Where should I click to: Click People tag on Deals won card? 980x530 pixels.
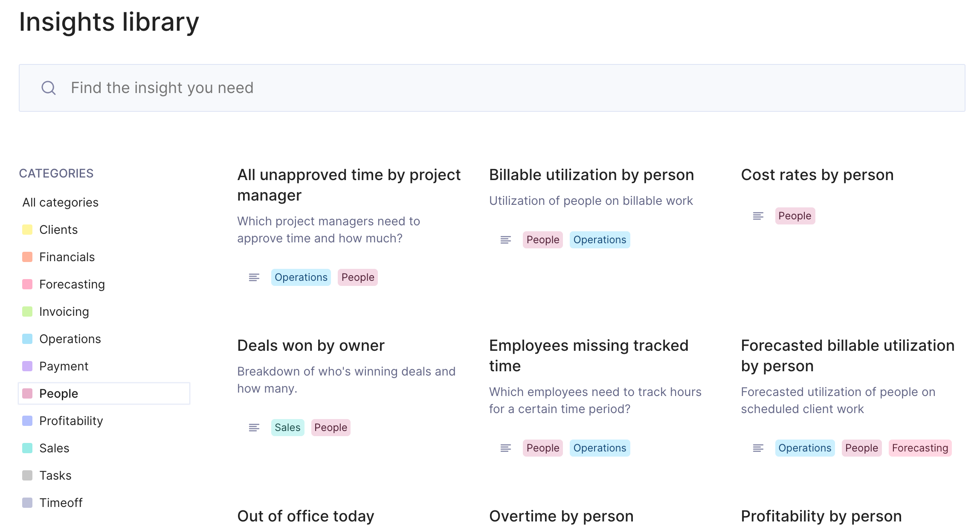[331, 428]
